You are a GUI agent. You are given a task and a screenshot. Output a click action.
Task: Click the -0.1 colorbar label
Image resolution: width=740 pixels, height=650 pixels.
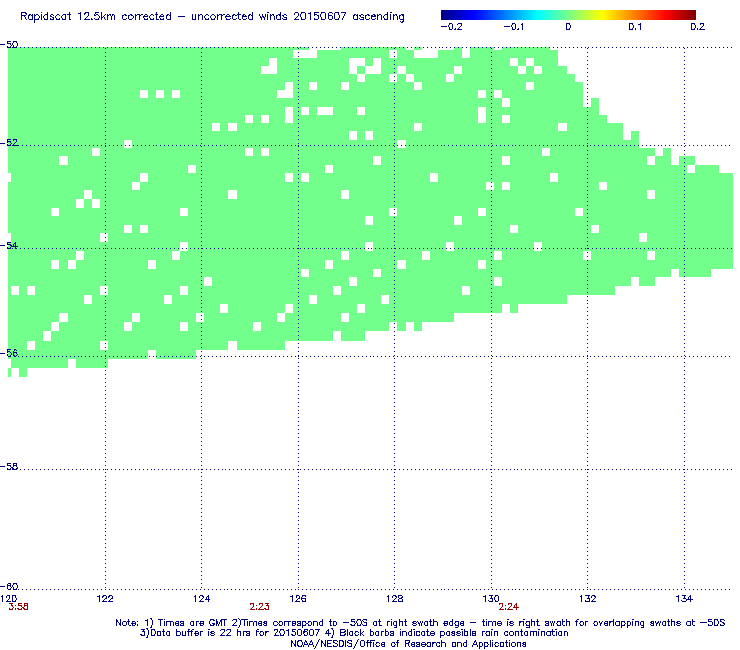coord(513,27)
